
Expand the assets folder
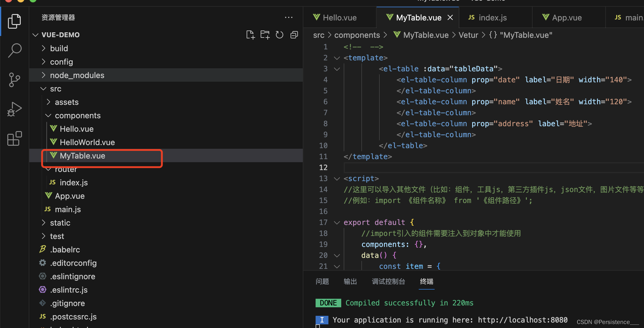[49, 102]
